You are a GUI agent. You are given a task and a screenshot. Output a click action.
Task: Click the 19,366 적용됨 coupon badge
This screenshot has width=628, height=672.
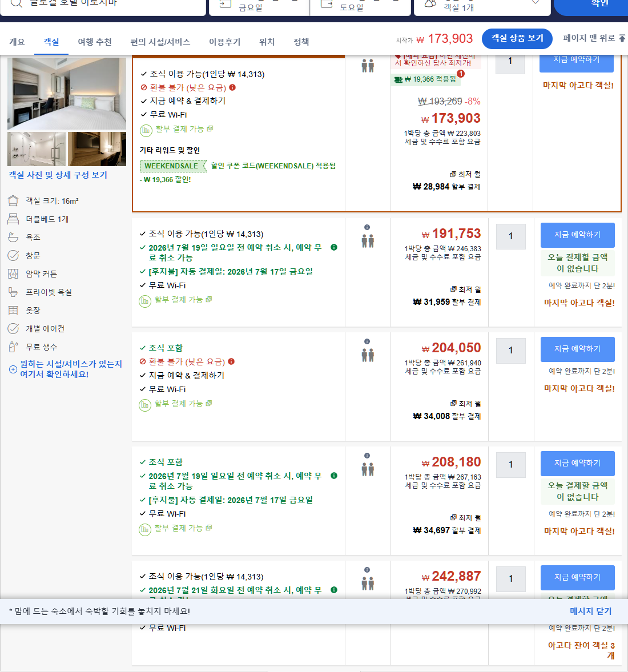[x=426, y=79]
